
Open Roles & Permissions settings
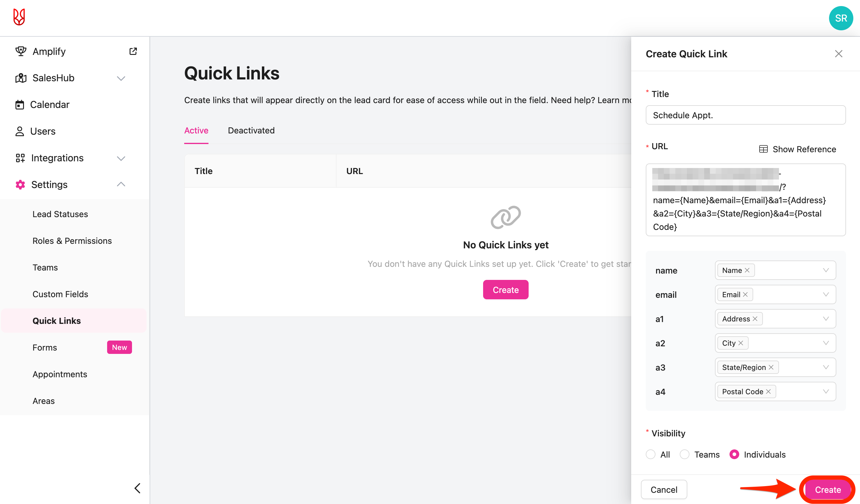coord(72,241)
